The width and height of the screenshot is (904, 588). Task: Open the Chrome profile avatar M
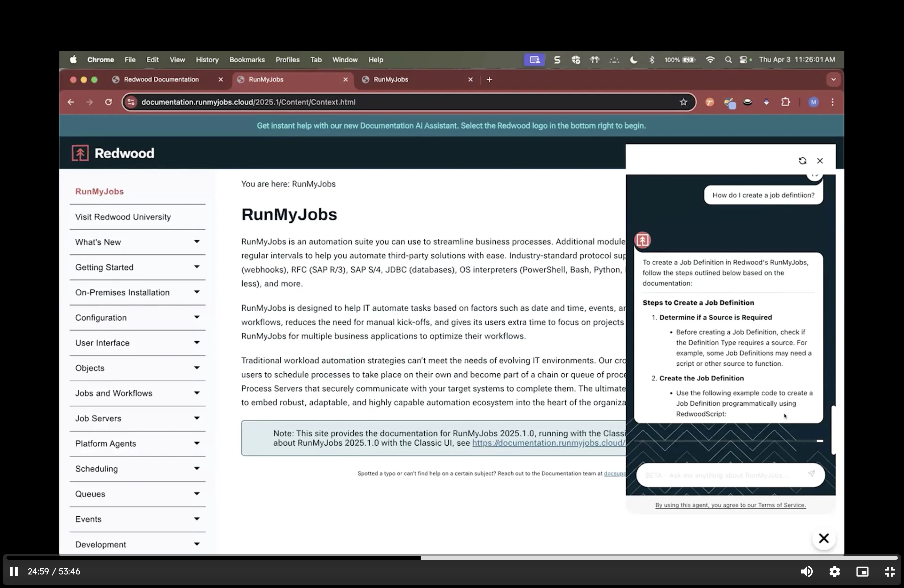point(813,102)
